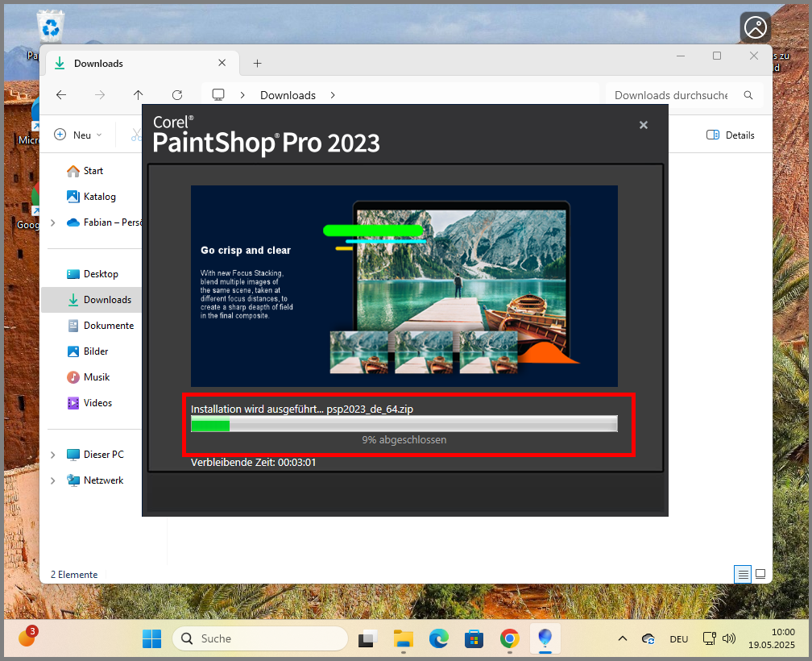Select the PaintShop Pro installer icon in taskbar
The width and height of the screenshot is (812, 661).
click(x=545, y=638)
